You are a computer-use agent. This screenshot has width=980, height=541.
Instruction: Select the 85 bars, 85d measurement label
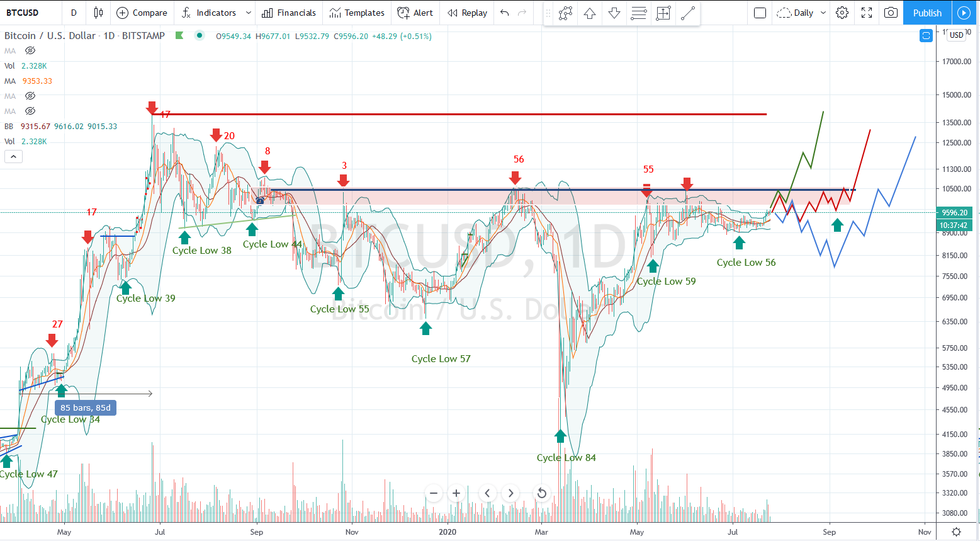coord(86,407)
